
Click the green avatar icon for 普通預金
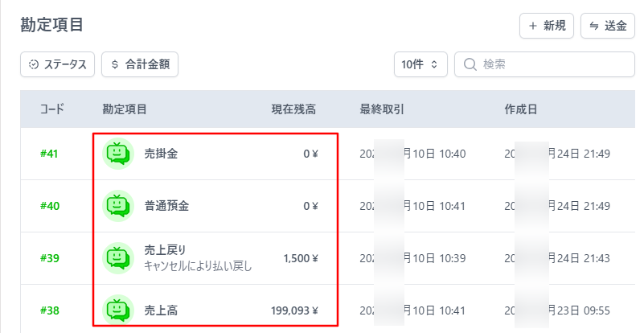click(119, 206)
